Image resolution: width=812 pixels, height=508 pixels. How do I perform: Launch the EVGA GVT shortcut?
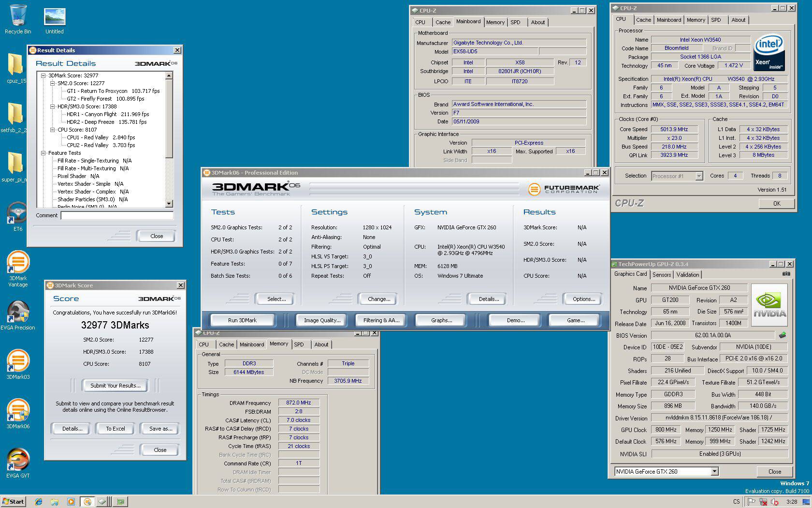click(18, 463)
